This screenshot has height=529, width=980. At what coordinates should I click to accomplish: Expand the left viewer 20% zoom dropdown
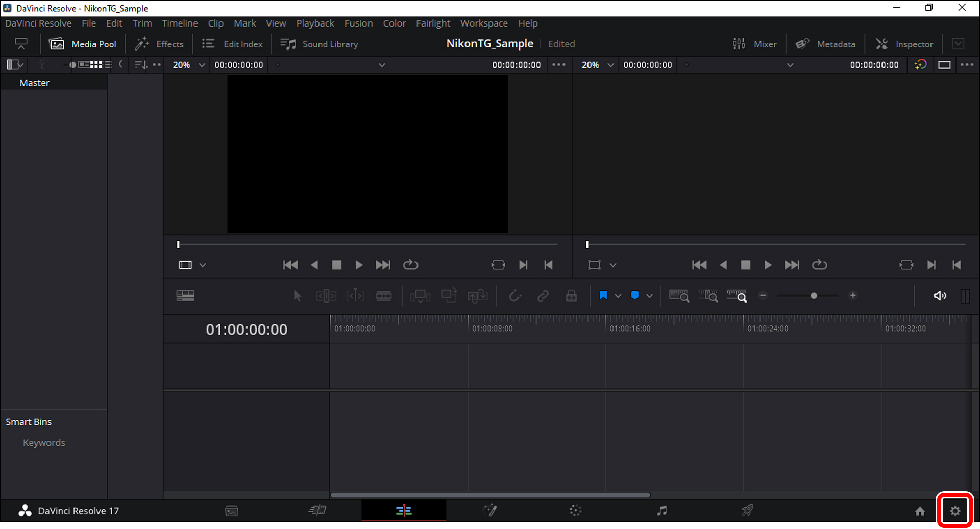pos(201,65)
